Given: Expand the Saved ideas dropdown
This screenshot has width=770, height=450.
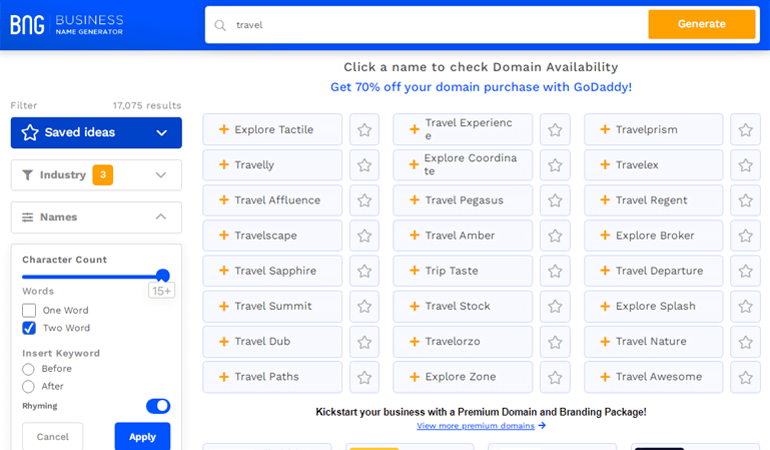Looking at the screenshot, I should [96, 133].
